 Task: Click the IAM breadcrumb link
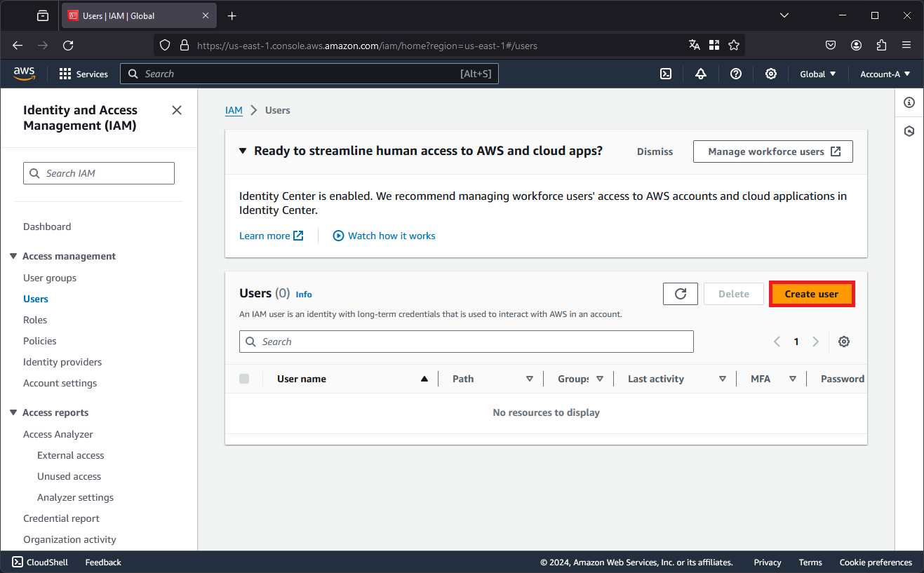point(234,110)
